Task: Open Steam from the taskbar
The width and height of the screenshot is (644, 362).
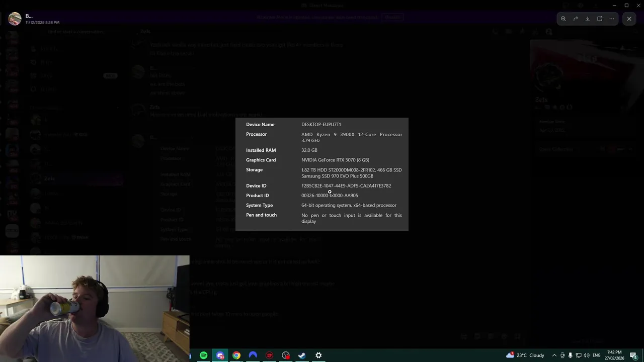Action: [x=302, y=355]
